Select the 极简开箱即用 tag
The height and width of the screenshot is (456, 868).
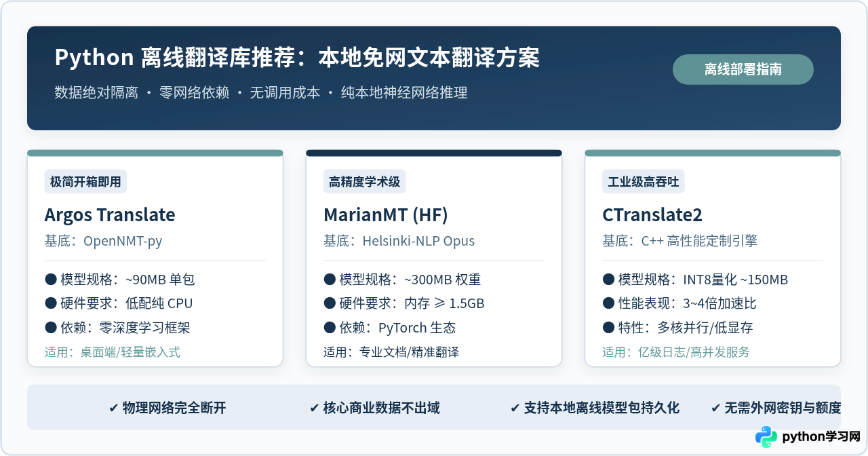(85, 182)
